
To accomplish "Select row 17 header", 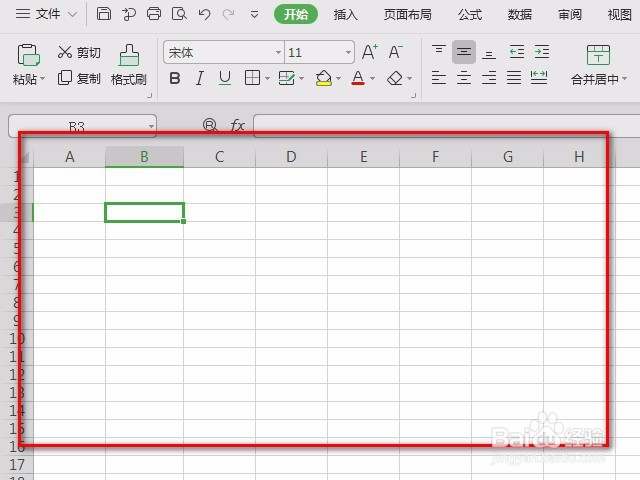I will (x=17, y=464).
